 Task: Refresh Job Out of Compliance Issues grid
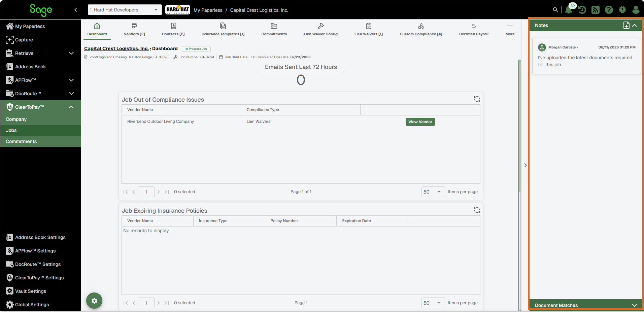[x=477, y=99]
